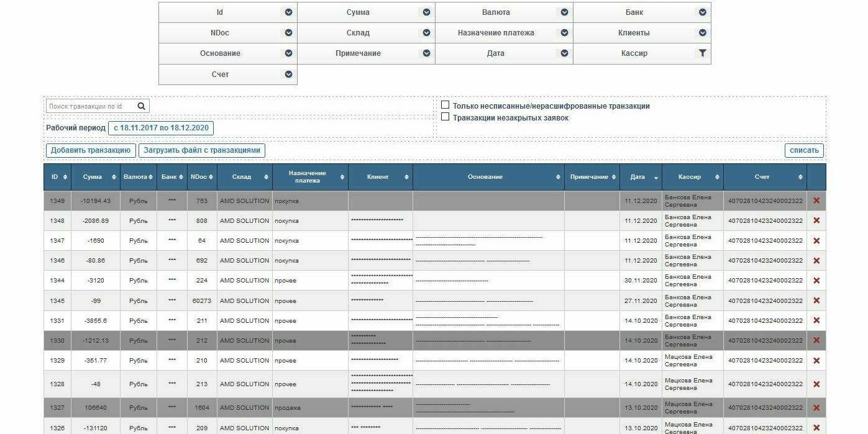
Task: Remove transaction 1344 using red cross
Action: coord(816,281)
